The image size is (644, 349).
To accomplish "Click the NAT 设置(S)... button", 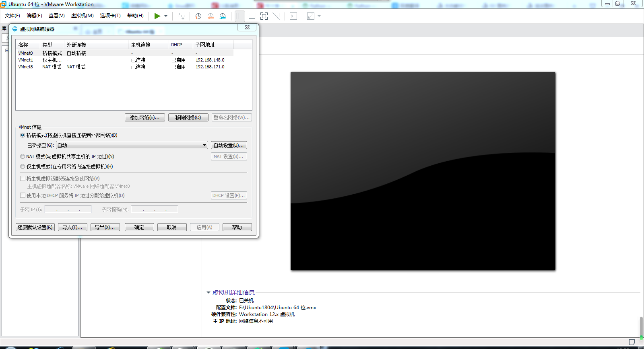I will pos(229,156).
